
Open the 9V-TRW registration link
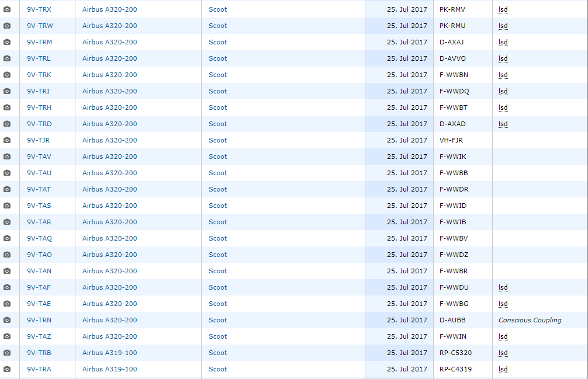click(x=39, y=26)
